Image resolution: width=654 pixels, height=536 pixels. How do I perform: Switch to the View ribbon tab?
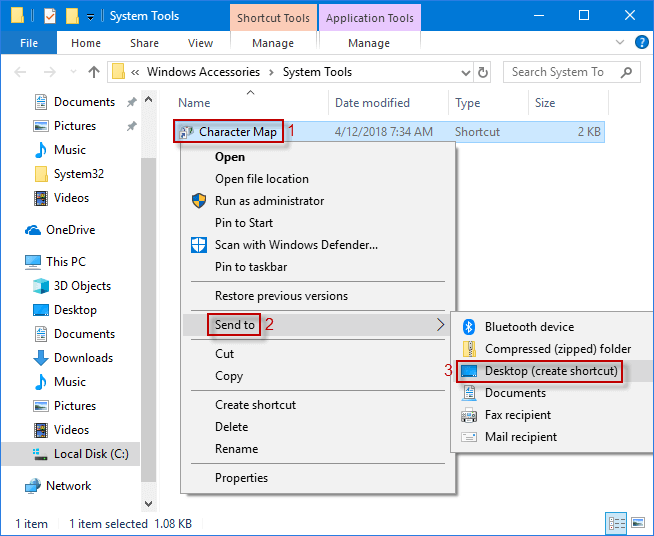(200, 43)
